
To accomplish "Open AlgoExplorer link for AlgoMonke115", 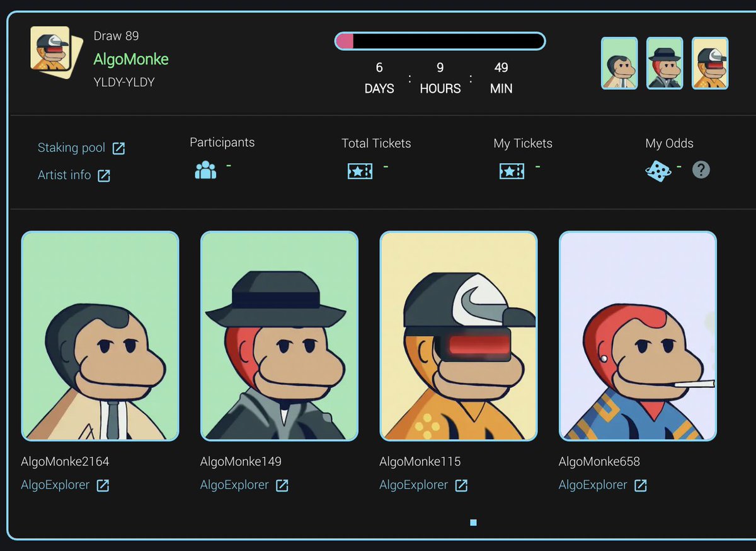I will (x=413, y=485).
